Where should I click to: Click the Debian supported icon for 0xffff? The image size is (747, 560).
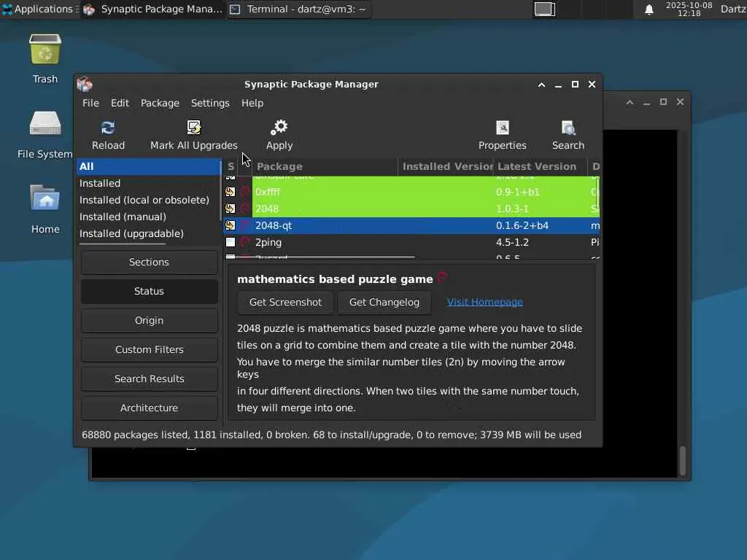245,192
